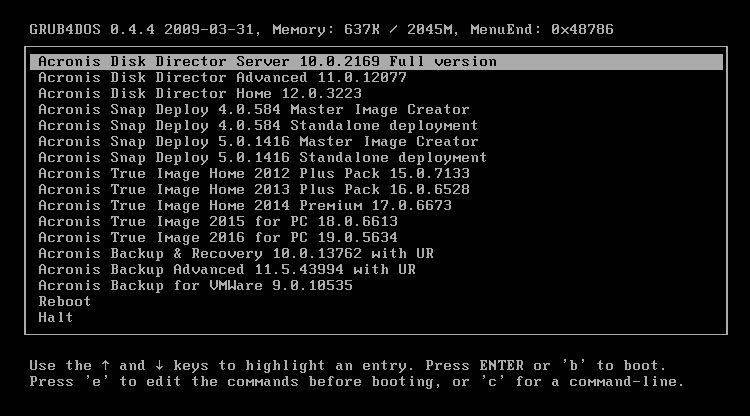
Task: Click the Memory: 637K / 2045M text
Action: [x=363, y=30]
